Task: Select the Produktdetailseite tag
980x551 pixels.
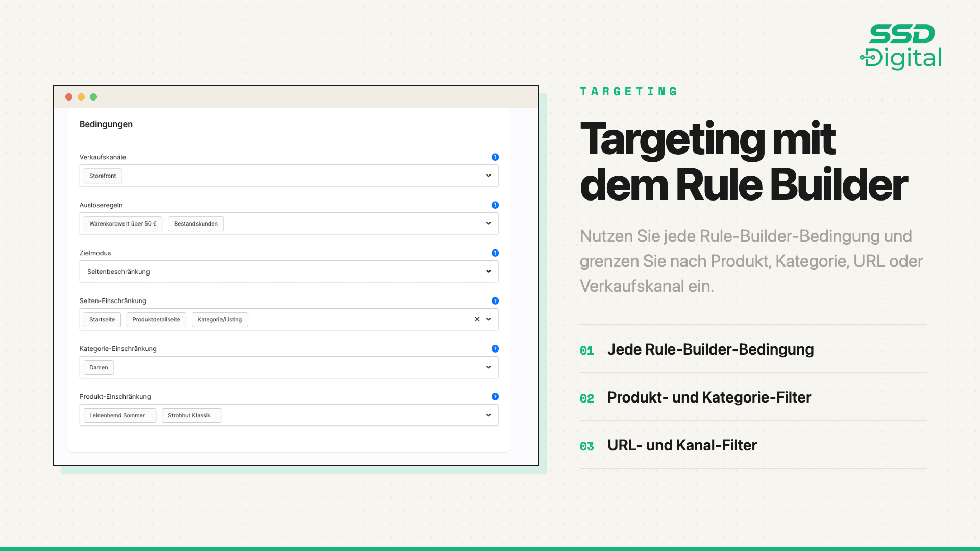Action: (156, 320)
